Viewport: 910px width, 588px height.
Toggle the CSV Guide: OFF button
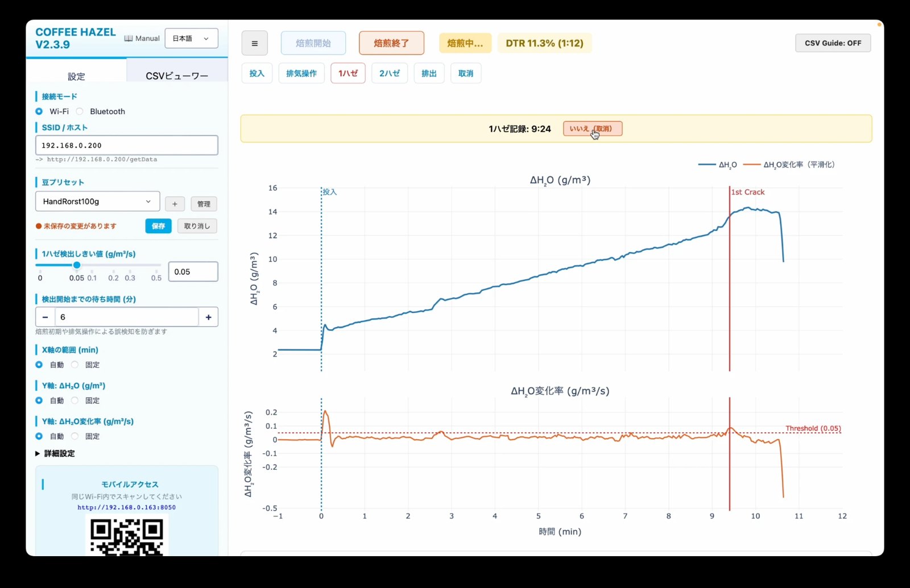coord(833,43)
